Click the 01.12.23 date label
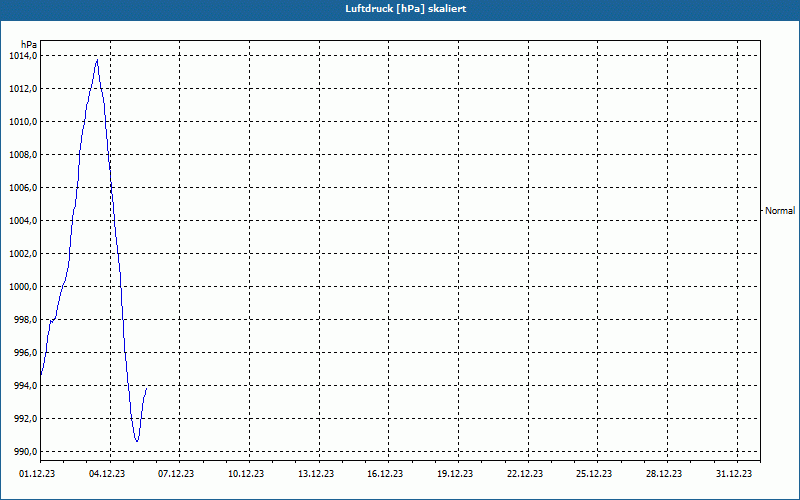The width and height of the screenshot is (800, 500). point(37,474)
